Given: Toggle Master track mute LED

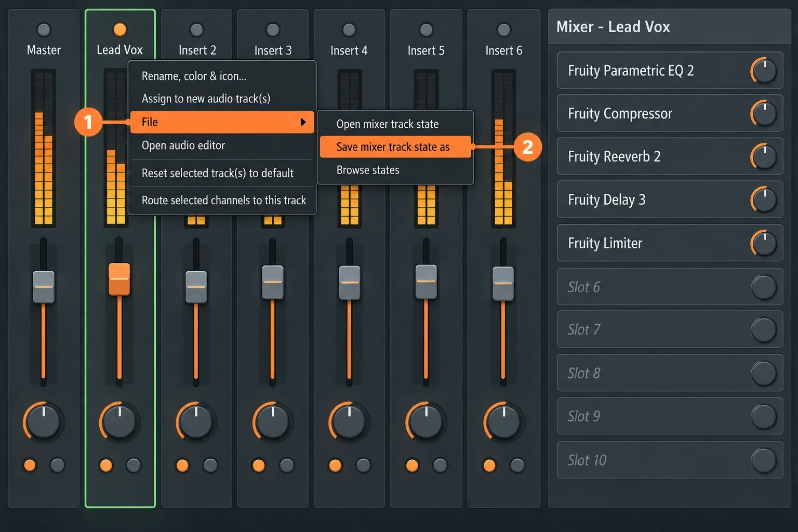Looking at the screenshot, I should coord(44,29).
